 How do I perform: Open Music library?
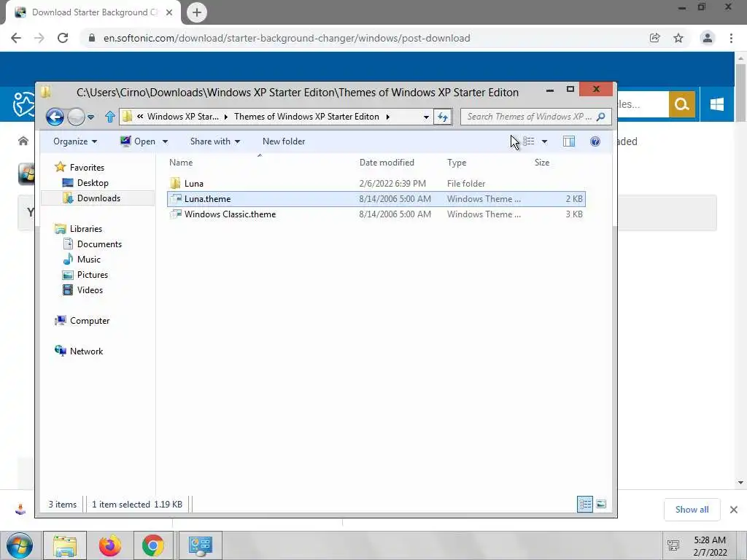point(88,260)
